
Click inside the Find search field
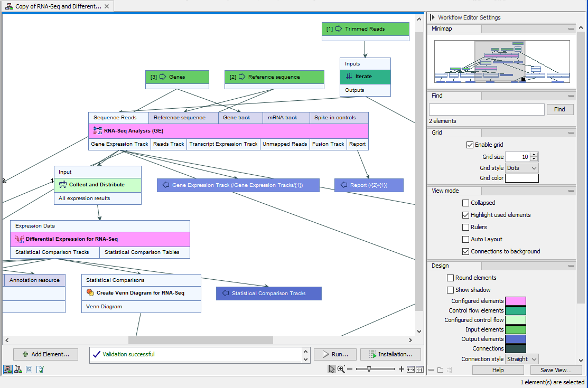(486, 109)
